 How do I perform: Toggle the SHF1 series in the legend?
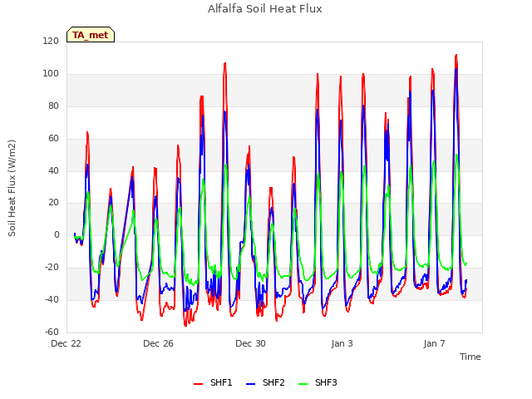click(x=213, y=382)
